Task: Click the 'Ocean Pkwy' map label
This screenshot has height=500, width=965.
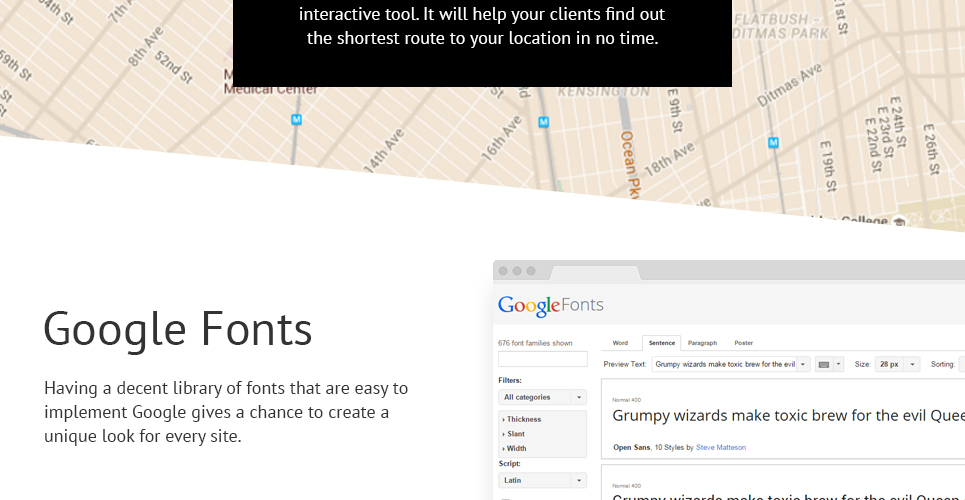Action: tap(628, 165)
